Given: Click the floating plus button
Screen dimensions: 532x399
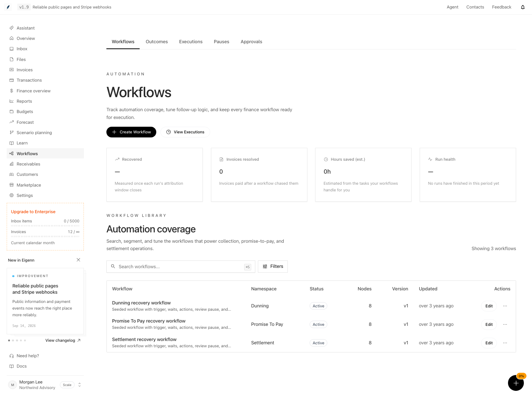Looking at the screenshot, I should click(x=516, y=383).
